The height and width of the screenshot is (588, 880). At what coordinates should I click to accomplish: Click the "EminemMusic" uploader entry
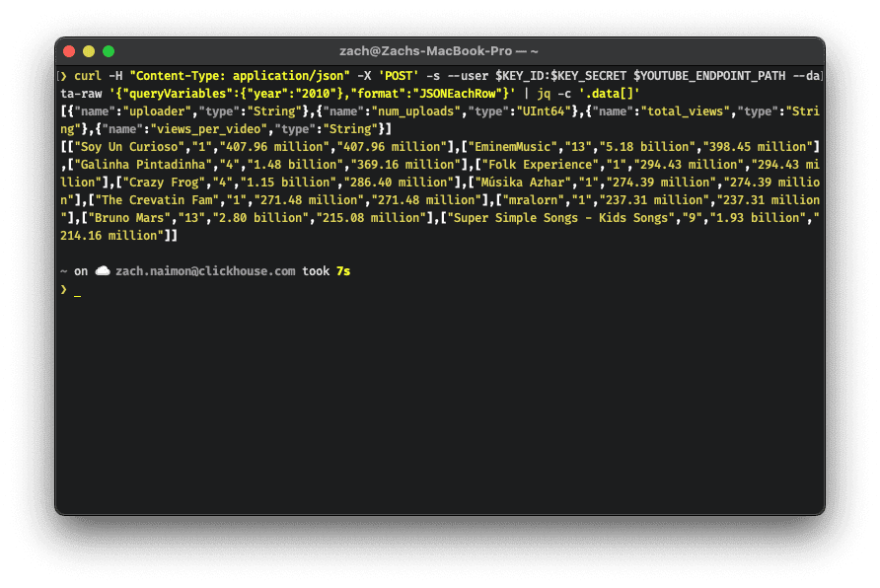512,147
